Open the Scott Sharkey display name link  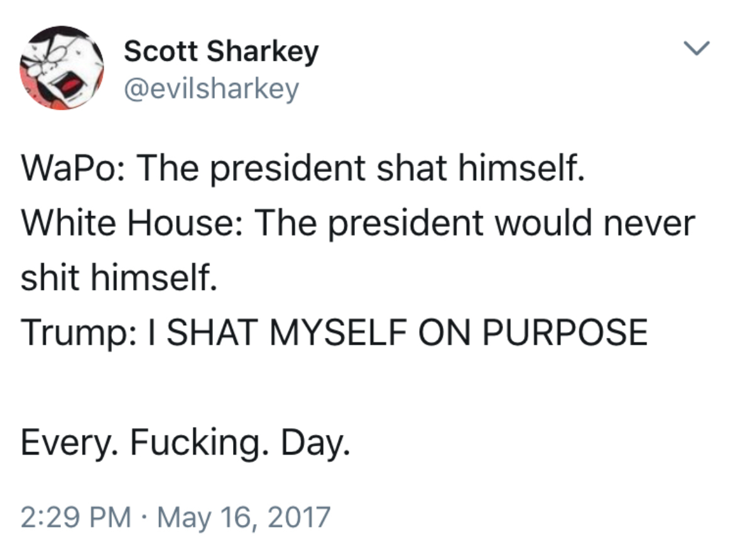(221, 51)
